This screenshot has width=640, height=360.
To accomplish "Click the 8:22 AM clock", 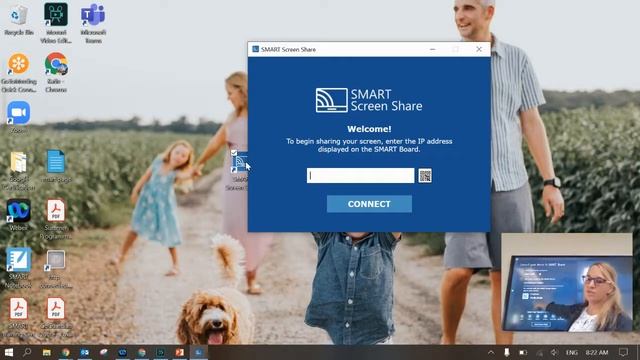I will tap(597, 352).
